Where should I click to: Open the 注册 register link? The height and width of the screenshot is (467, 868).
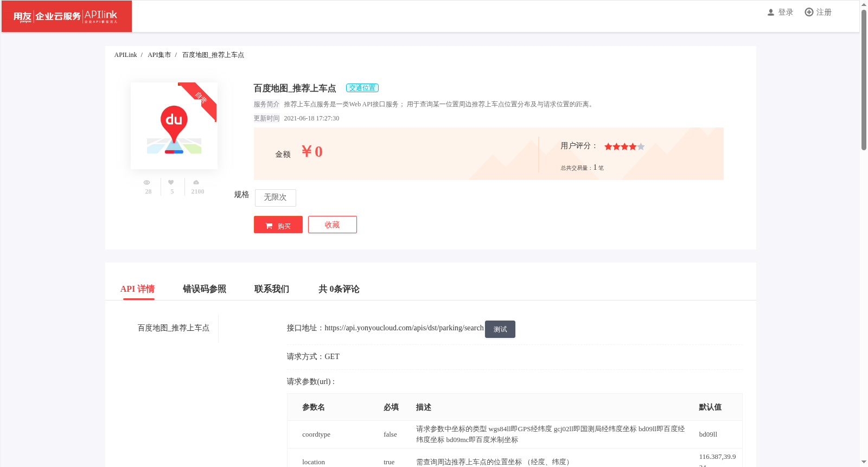824,12
